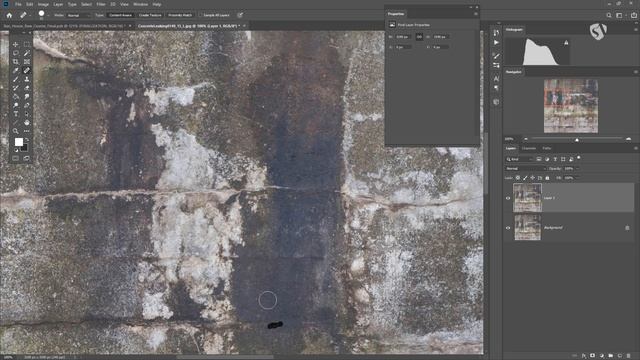Hide Layer 1 using its eye icon
Screen dimensions: 640x360
(508, 198)
